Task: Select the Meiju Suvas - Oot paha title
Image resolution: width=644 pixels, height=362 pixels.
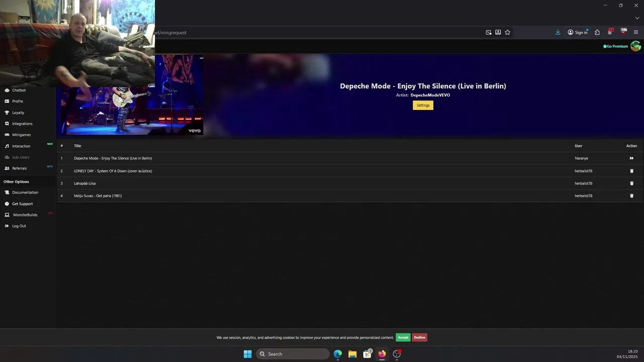Action: 98,196
